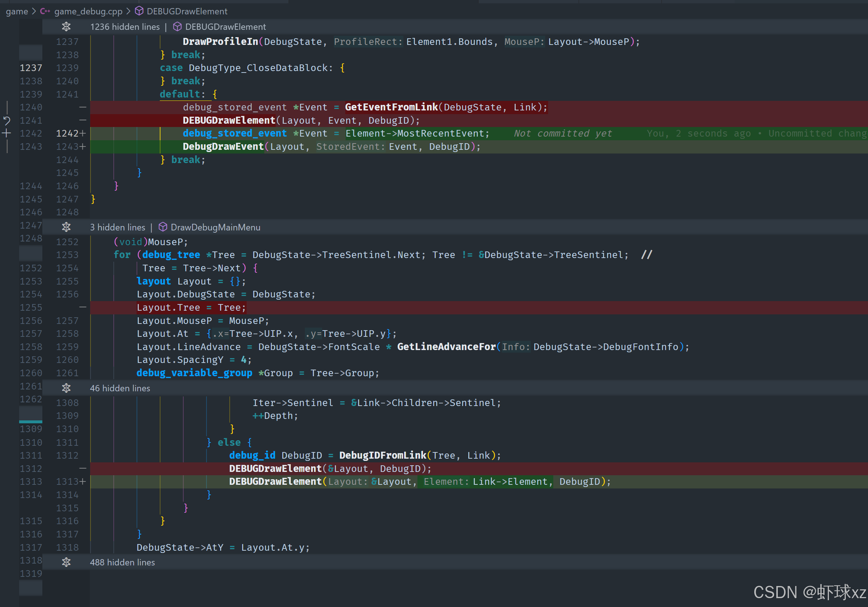Click the minus marker on deleted GetEventFromLink line

click(83, 107)
